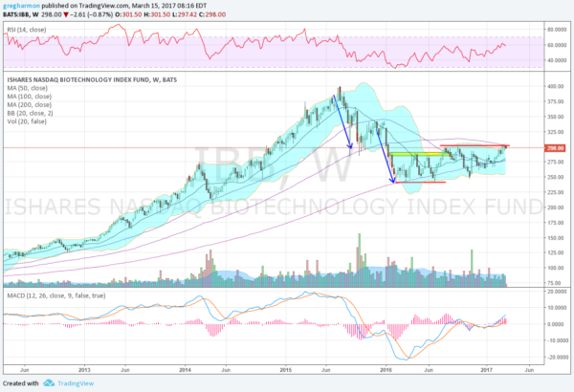Click the MACD (12, 26, close, 9) label
Screen dimensions: 574x392
(56, 295)
